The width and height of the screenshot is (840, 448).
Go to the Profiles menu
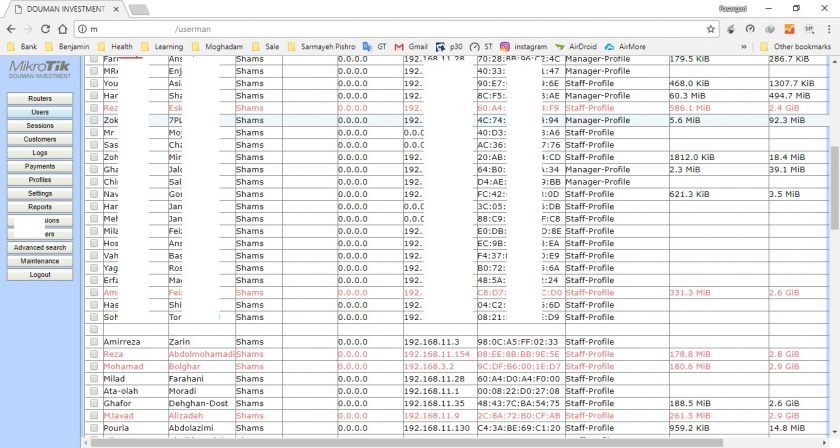tap(40, 180)
